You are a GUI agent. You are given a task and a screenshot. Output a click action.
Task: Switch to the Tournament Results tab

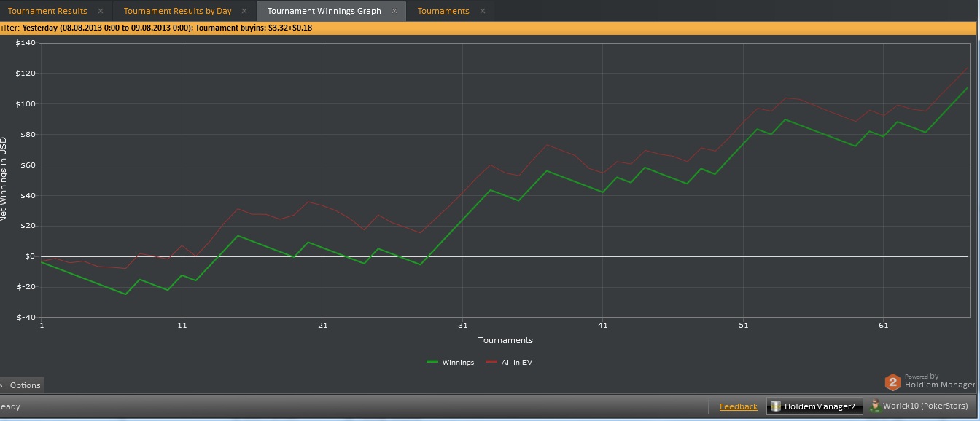(47, 11)
